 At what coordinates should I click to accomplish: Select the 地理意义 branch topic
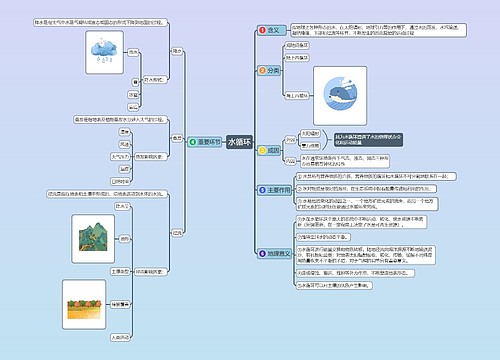click(275, 254)
